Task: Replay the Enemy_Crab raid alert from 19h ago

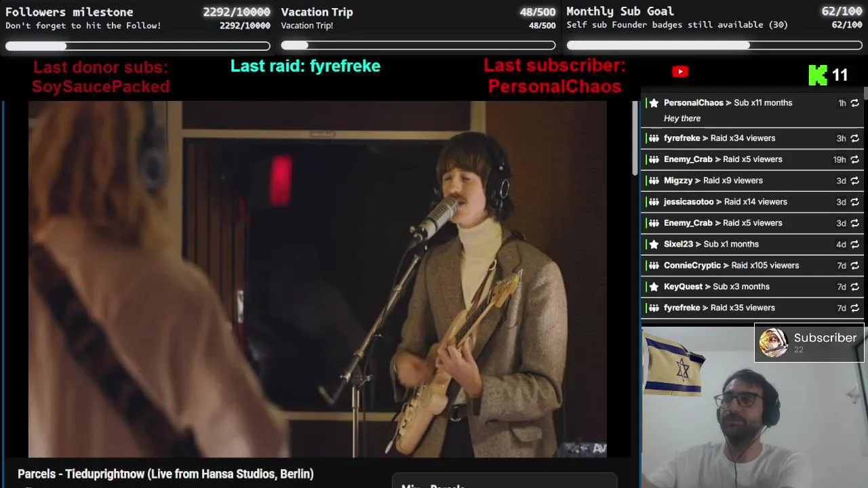Action: (854, 159)
